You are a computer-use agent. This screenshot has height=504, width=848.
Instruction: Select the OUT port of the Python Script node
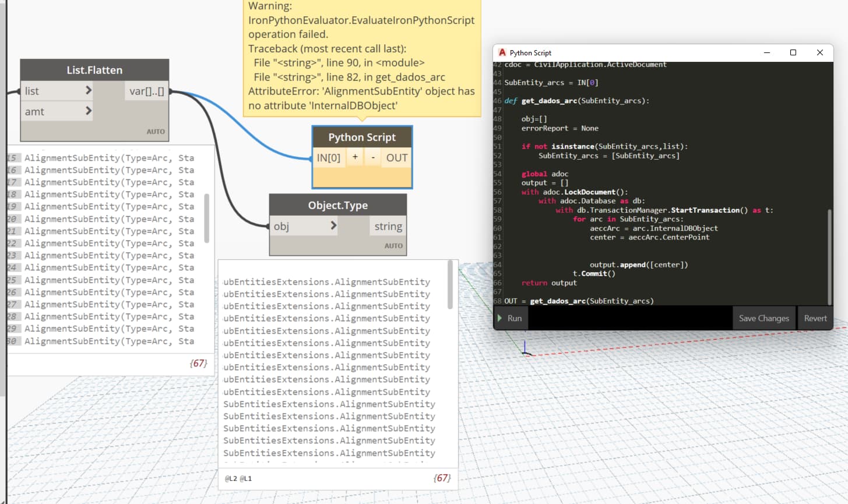(396, 157)
